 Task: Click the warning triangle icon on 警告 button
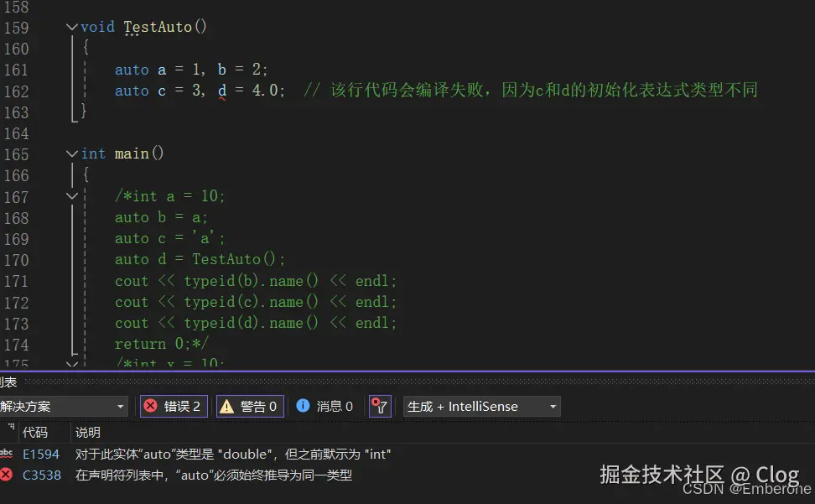point(226,406)
